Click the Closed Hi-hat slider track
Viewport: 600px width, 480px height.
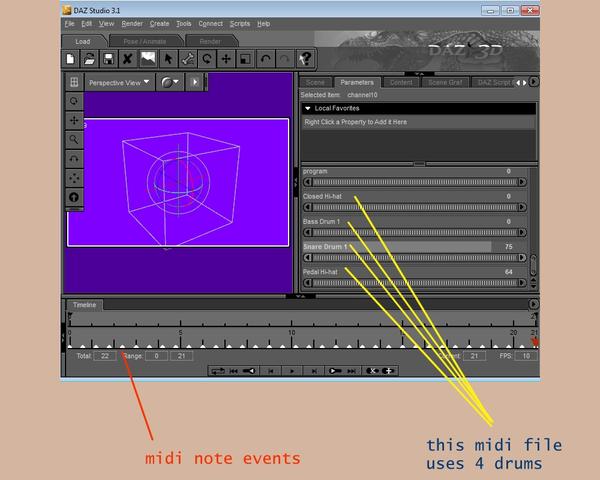pos(415,207)
